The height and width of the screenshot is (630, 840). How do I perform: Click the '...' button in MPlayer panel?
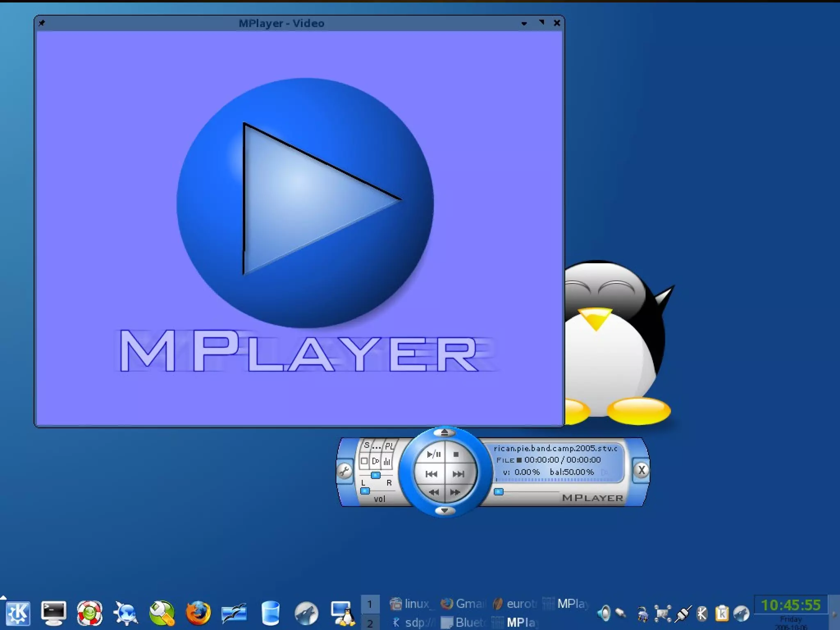point(376,446)
